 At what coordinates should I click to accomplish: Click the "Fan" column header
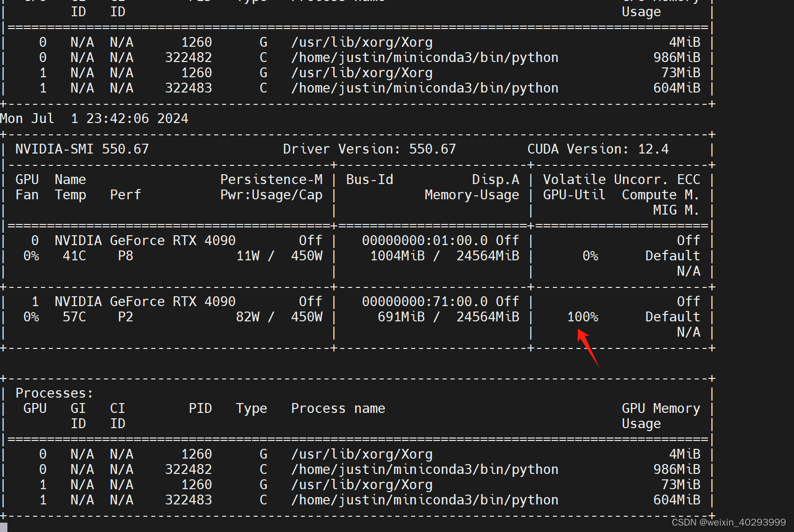click(27, 195)
